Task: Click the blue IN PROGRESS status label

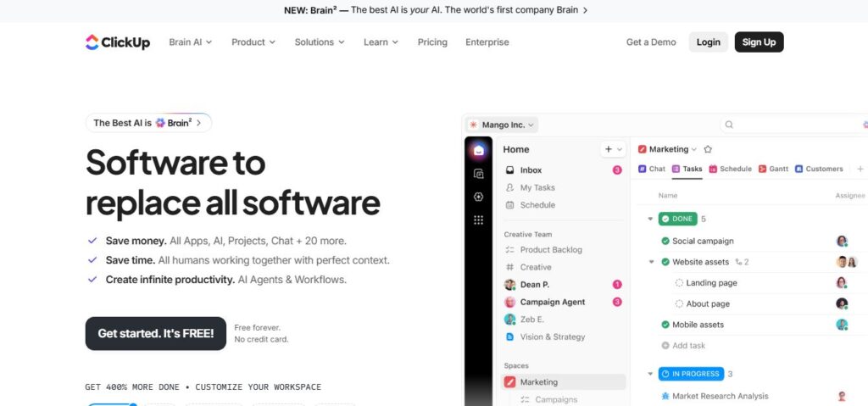Action: 691,374
